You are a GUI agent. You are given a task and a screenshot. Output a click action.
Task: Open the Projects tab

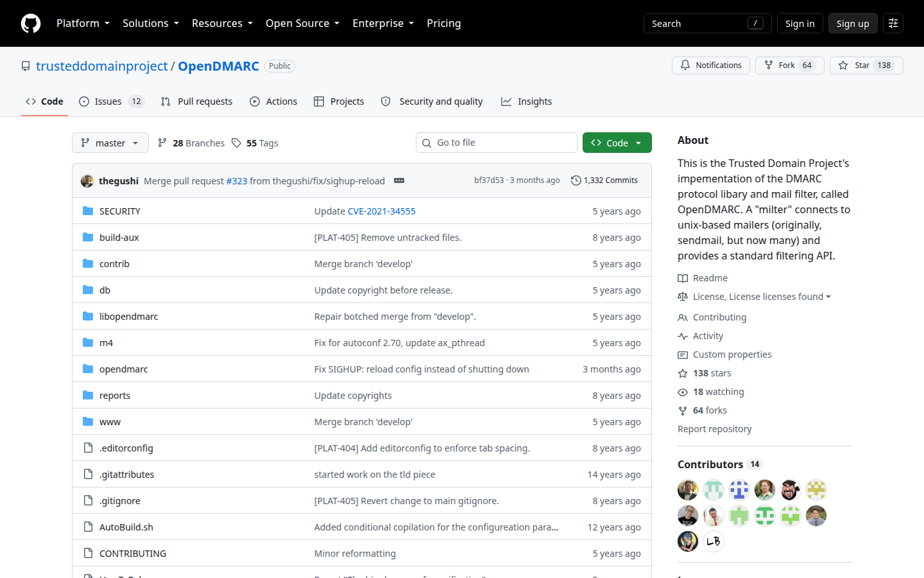[339, 101]
